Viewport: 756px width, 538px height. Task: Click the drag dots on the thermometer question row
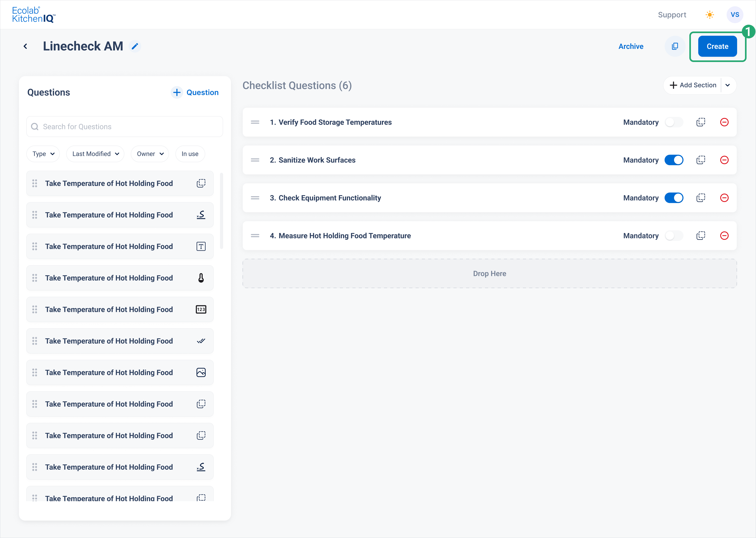click(35, 278)
